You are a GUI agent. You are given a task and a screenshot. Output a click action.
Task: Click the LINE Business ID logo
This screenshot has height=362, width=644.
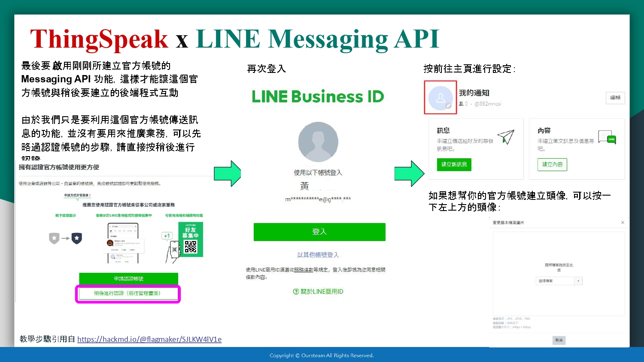tap(318, 97)
